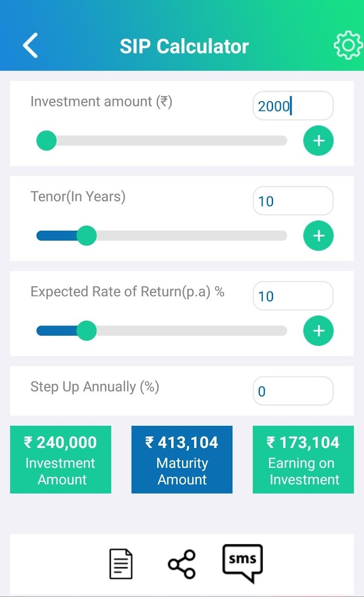
Task: Edit the Step Up Annually field
Action: point(293,391)
